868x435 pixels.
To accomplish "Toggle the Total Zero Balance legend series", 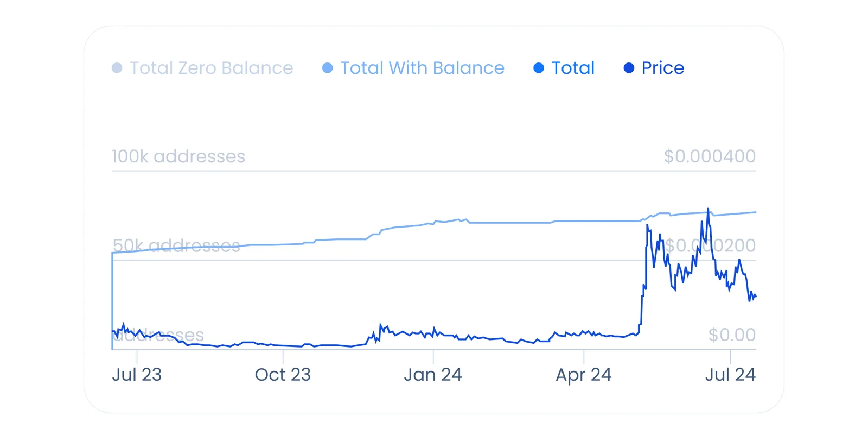I will [202, 68].
